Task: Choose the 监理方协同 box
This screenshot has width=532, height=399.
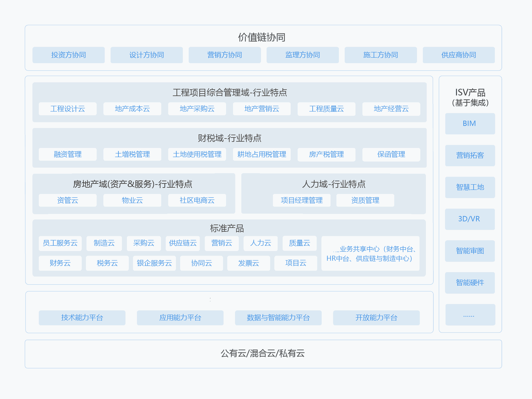Action: (x=303, y=55)
